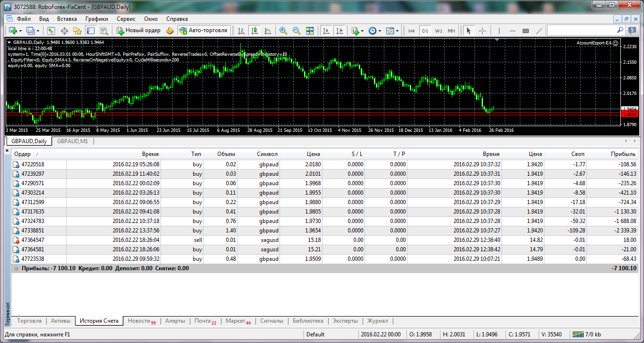Toggle the Terminal panel toolbar icon
This screenshot has width=644, height=343.
click(91, 30)
